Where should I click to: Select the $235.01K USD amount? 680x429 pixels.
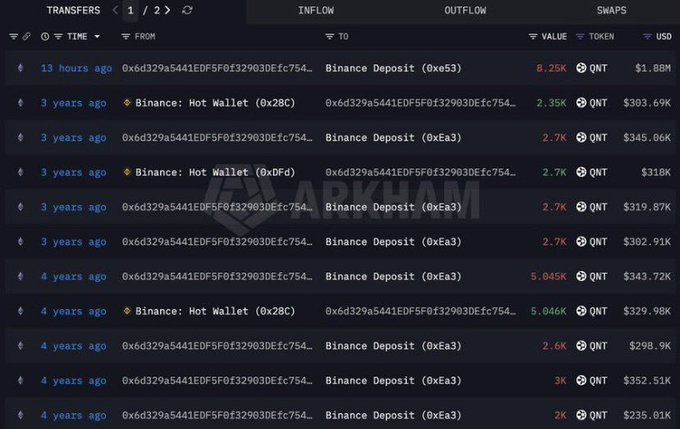[x=647, y=415]
